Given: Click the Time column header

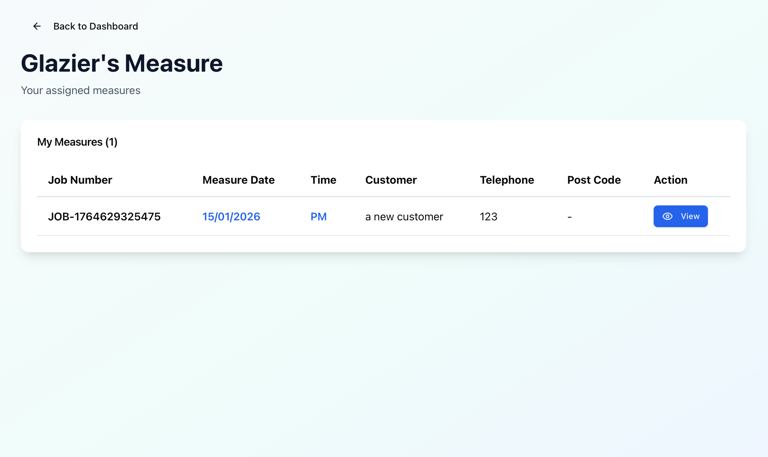Looking at the screenshot, I should pos(323,180).
